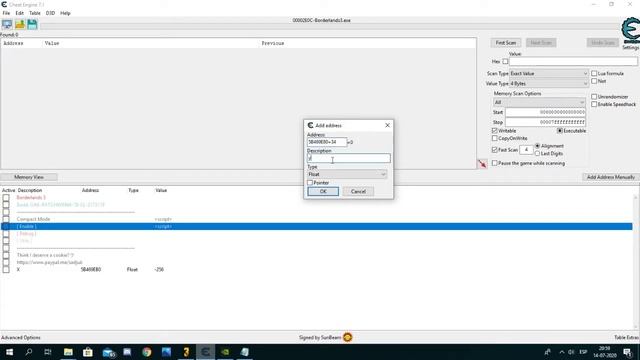Close the Add address dialog
This screenshot has height=360, width=640.
387,125
